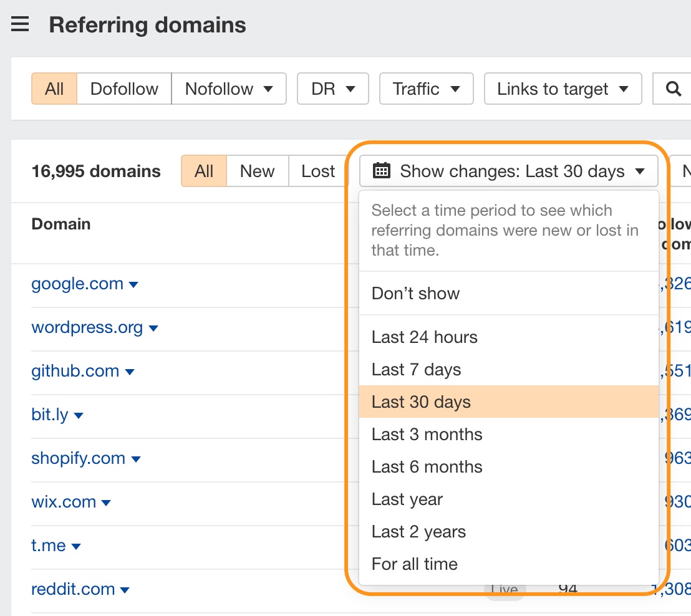Click the Domain column header

pos(61,224)
